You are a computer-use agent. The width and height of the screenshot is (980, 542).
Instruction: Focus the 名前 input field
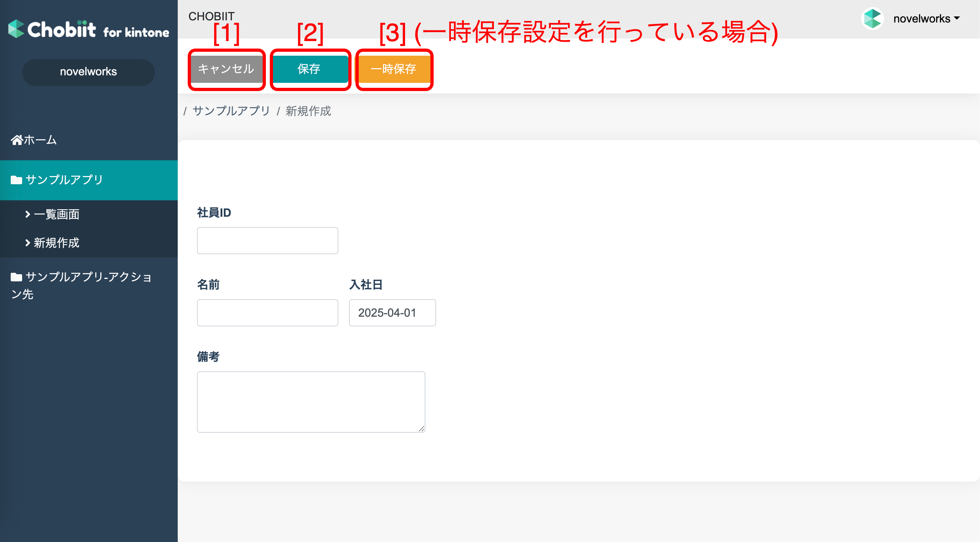[267, 313]
